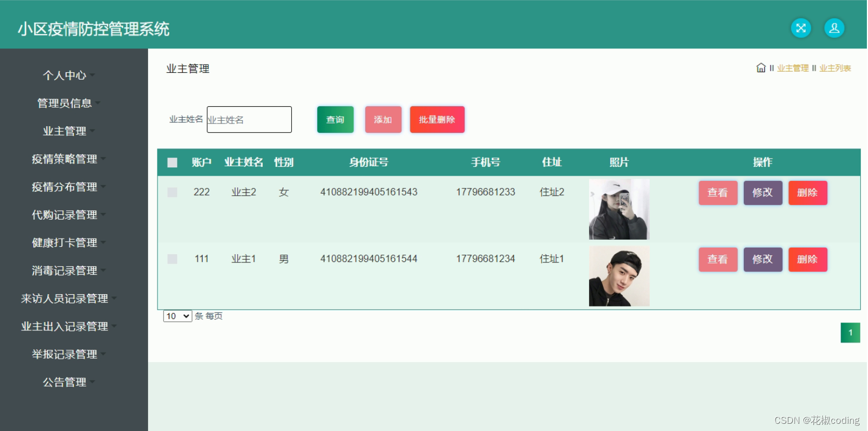868x431 pixels.
Task: Click the 添加 add button
Action: click(x=383, y=120)
